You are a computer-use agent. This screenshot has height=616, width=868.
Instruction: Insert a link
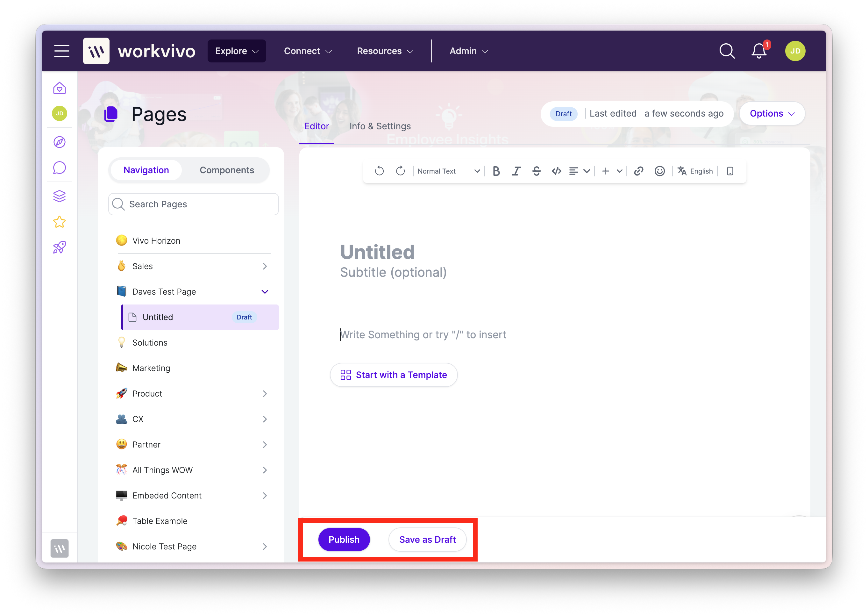(638, 171)
